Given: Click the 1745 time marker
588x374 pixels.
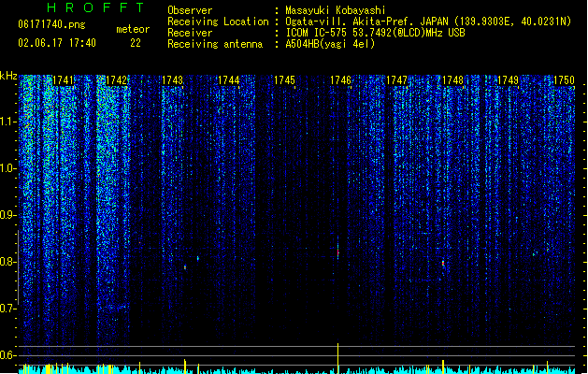Looking at the screenshot, I should click(x=284, y=80).
